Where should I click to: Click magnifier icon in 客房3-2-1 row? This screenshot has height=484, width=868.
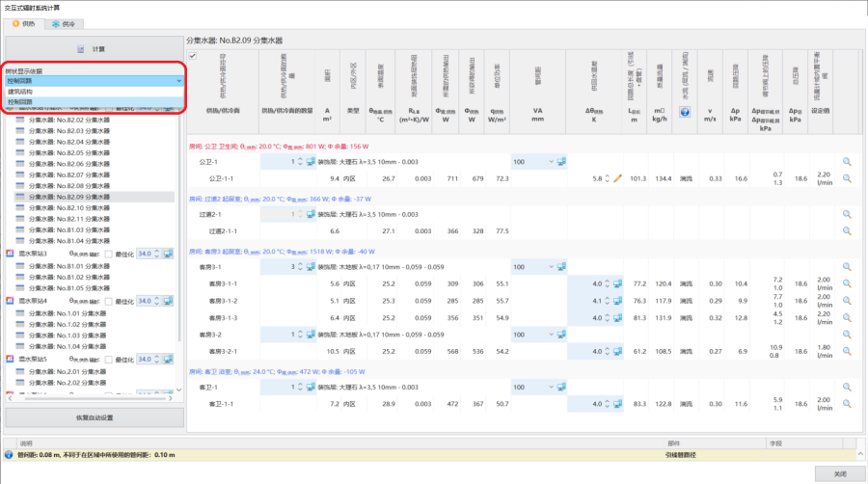point(847,351)
